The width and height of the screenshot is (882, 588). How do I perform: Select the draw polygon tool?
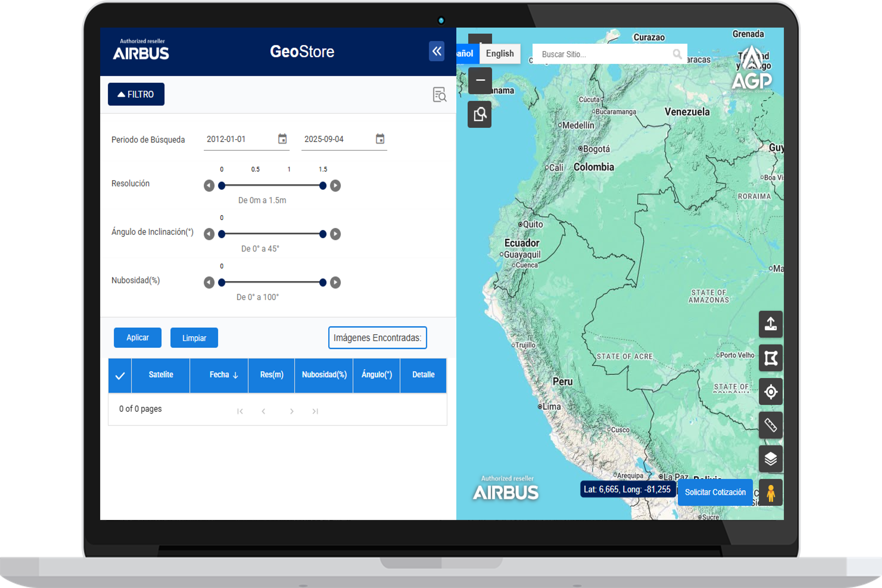(x=771, y=358)
